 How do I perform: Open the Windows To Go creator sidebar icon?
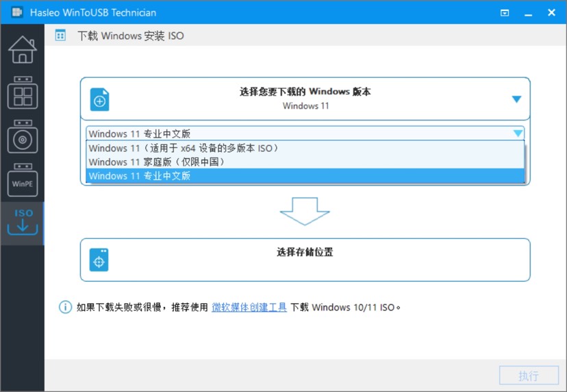tap(23, 92)
